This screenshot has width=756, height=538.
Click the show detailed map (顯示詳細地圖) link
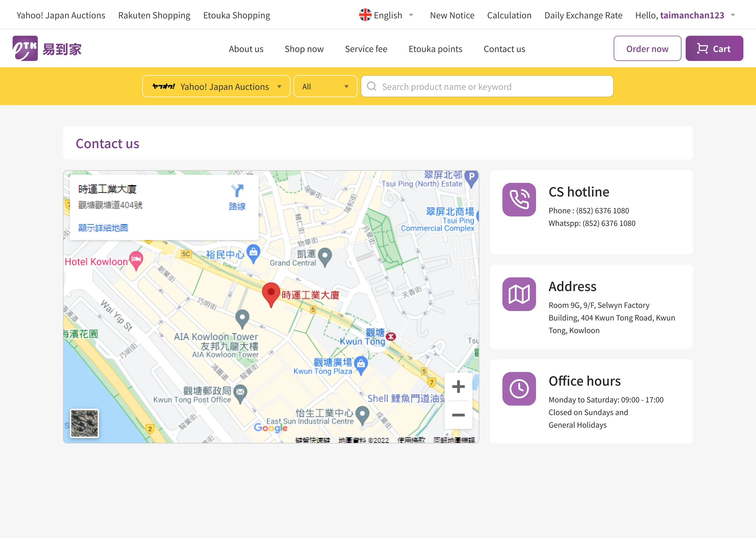coord(103,228)
